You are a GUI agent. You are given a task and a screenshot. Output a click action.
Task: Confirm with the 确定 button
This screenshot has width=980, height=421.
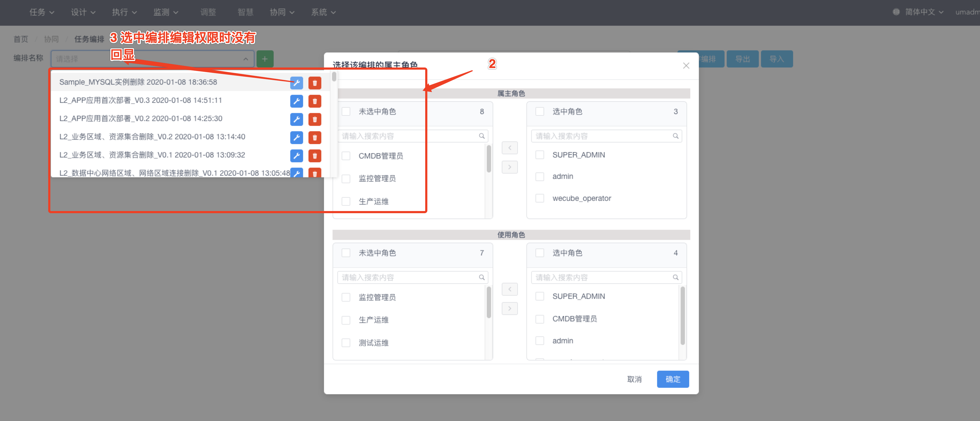point(673,379)
